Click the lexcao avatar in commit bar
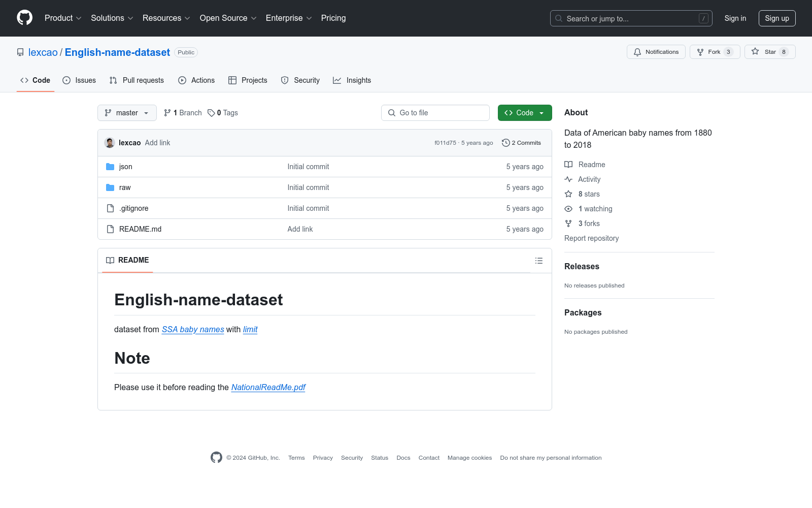The width and height of the screenshot is (812, 508). tap(110, 143)
